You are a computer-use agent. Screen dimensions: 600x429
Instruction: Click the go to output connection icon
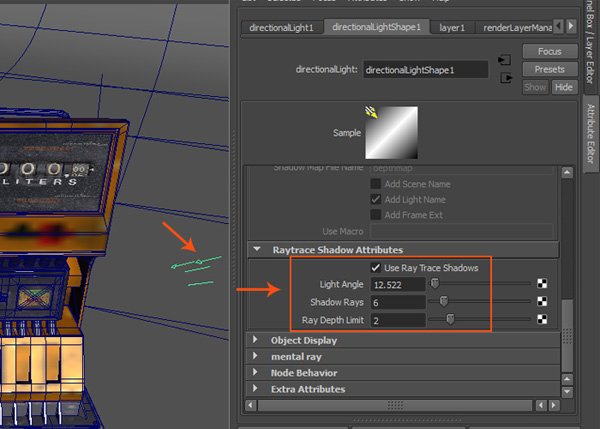(506, 78)
